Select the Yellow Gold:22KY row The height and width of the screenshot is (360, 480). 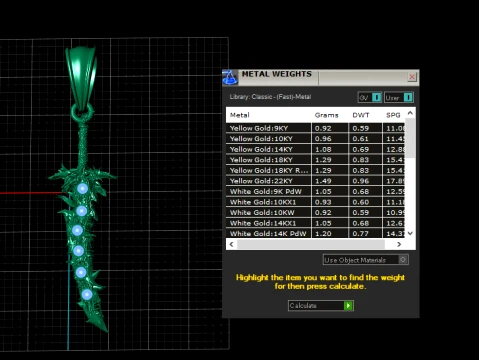click(x=315, y=181)
